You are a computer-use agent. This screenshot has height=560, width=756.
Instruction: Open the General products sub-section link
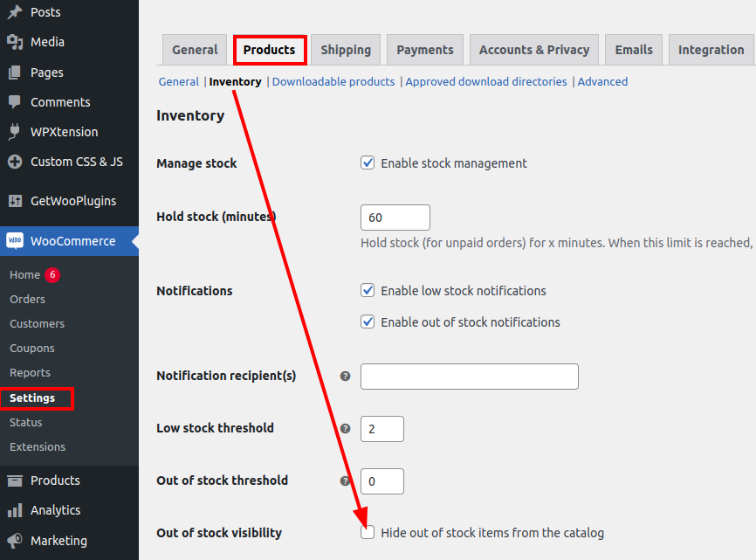pyautogui.click(x=179, y=81)
